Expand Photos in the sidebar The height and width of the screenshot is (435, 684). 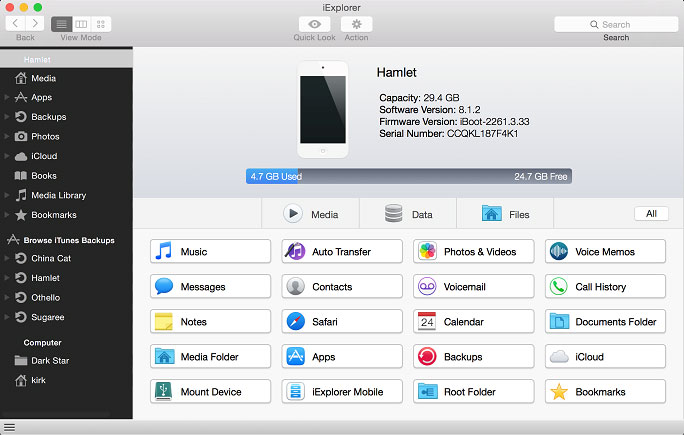(x=7, y=136)
